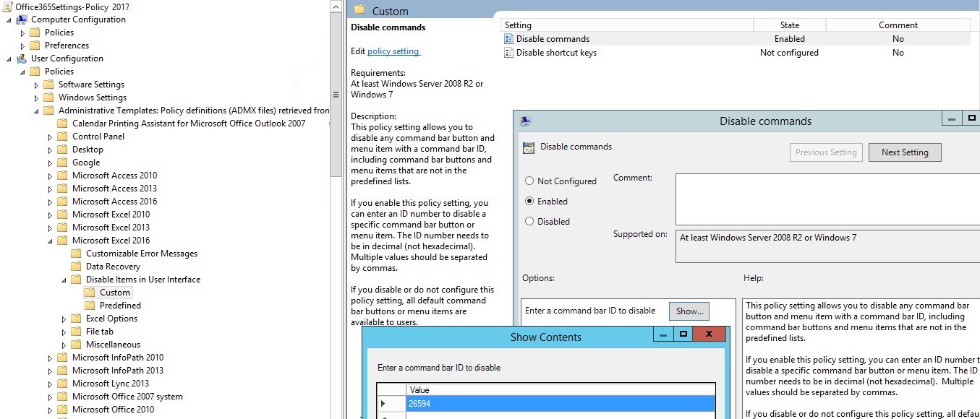Viewport: 980px width, 419px height.
Task: Click the Google folder icon in tree
Action: click(62, 163)
